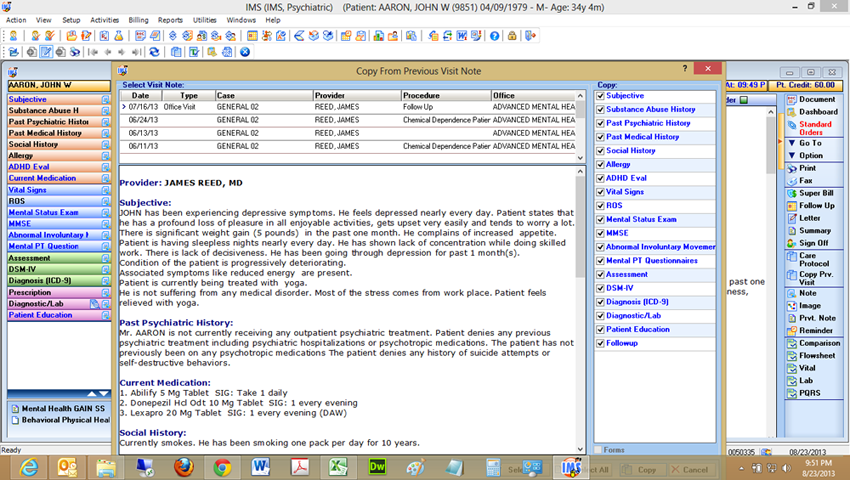Uncheck the DSM-IV copy checkbox

(600, 289)
